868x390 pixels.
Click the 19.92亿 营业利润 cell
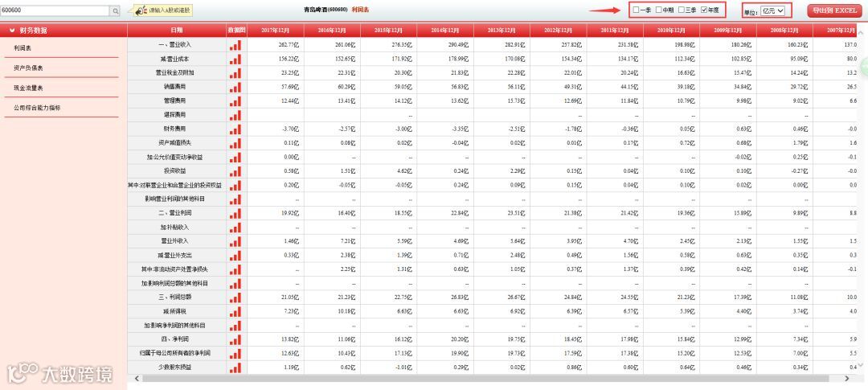pos(276,213)
